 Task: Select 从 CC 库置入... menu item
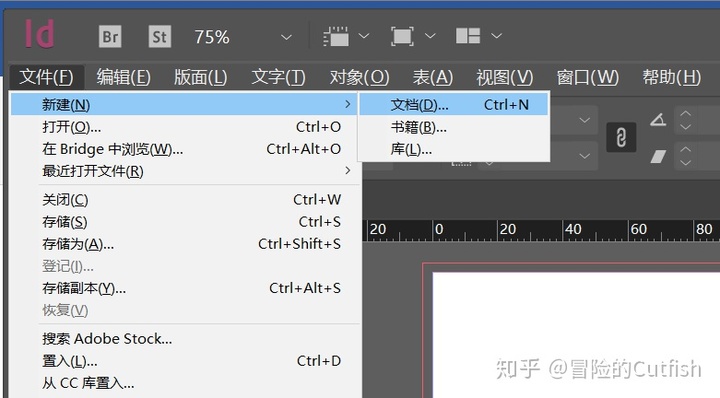pyautogui.click(x=185, y=383)
